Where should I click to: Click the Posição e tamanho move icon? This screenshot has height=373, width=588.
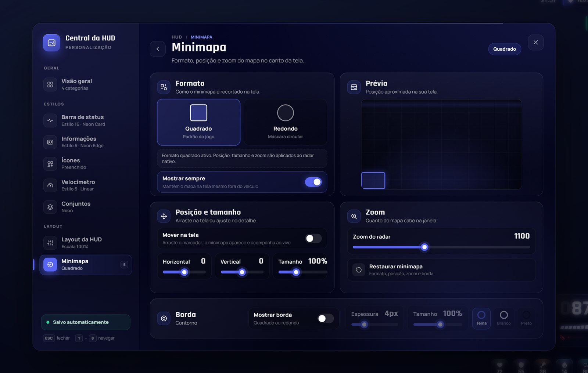pyautogui.click(x=164, y=216)
